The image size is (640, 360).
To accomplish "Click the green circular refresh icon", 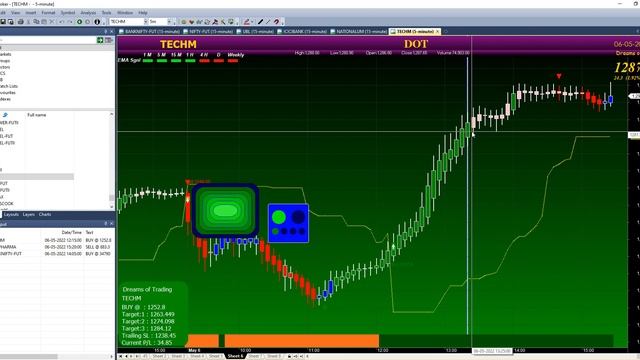I will pyautogui.click(x=80, y=22).
